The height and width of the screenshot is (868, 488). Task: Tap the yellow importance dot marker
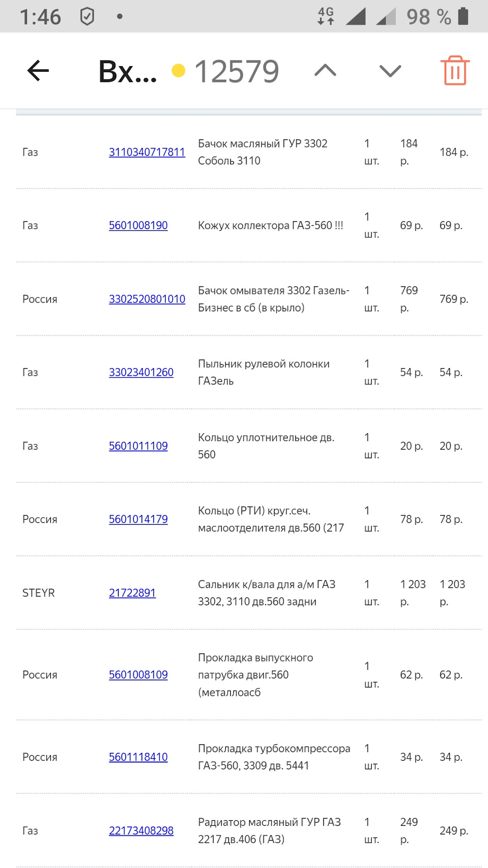click(x=178, y=71)
